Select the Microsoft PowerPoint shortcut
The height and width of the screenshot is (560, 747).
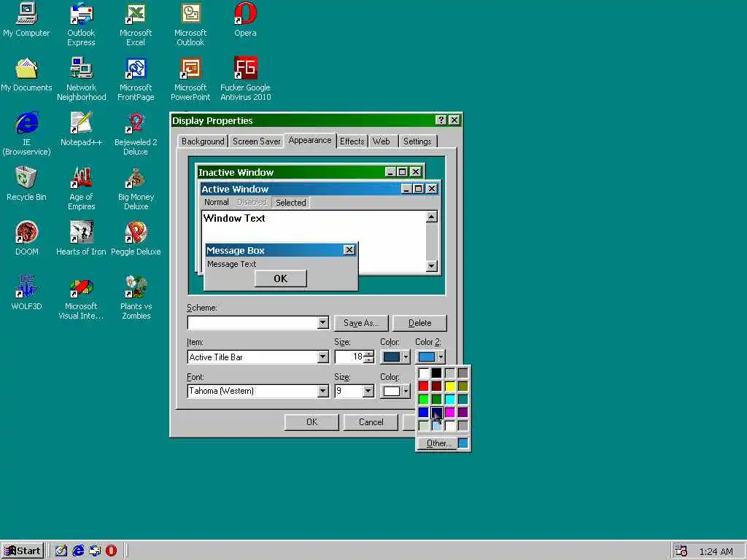[190, 79]
